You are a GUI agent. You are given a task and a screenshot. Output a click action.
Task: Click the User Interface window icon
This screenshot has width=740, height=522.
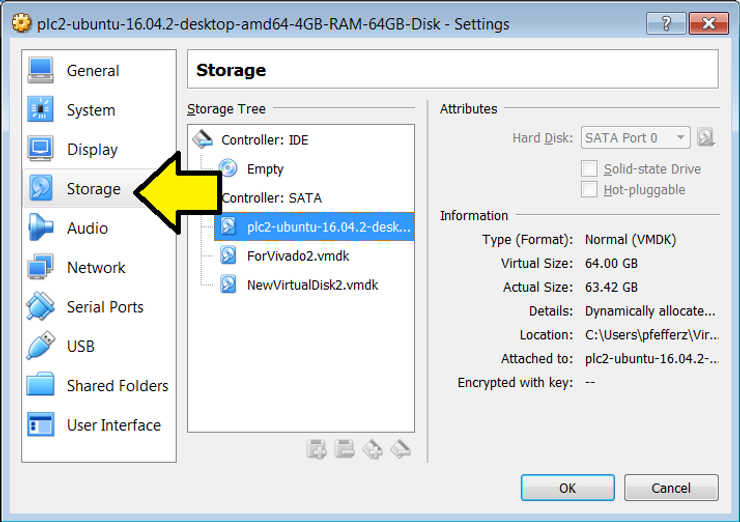pos(41,424)
